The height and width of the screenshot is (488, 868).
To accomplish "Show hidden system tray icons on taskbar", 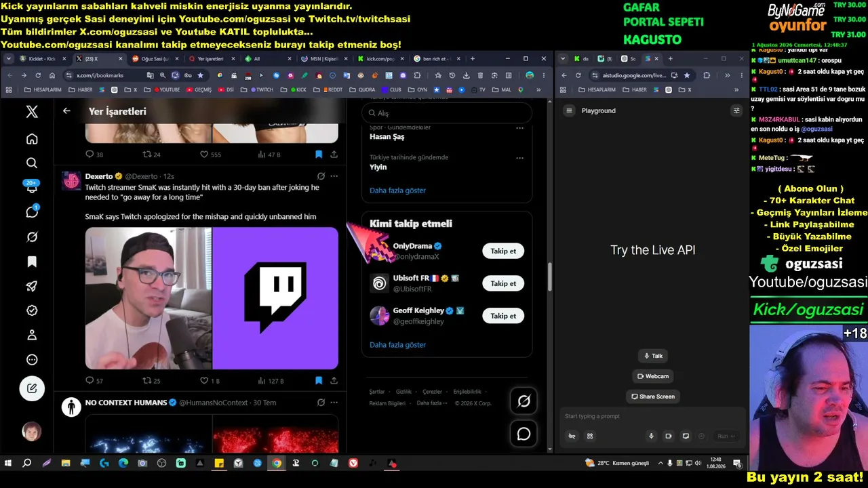I will coord(661,464).
